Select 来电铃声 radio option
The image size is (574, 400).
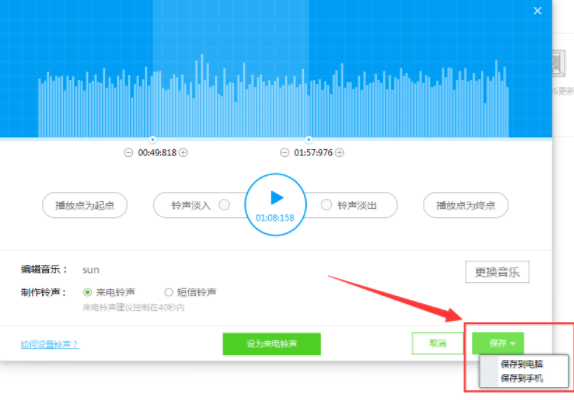pos(87,292)
